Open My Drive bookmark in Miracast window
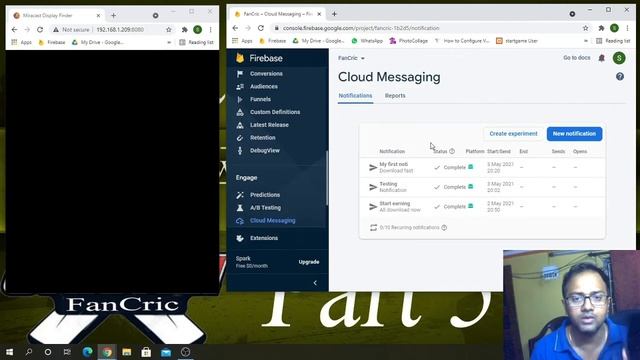The width and height of the screenshot is (640, 360). 98,42
